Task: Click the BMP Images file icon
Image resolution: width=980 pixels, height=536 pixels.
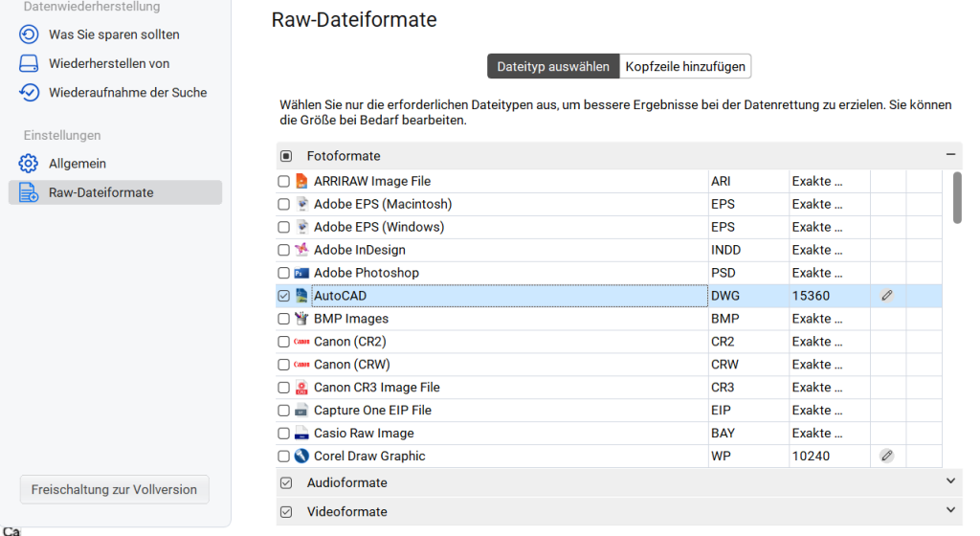Action: tap(301, 319)
